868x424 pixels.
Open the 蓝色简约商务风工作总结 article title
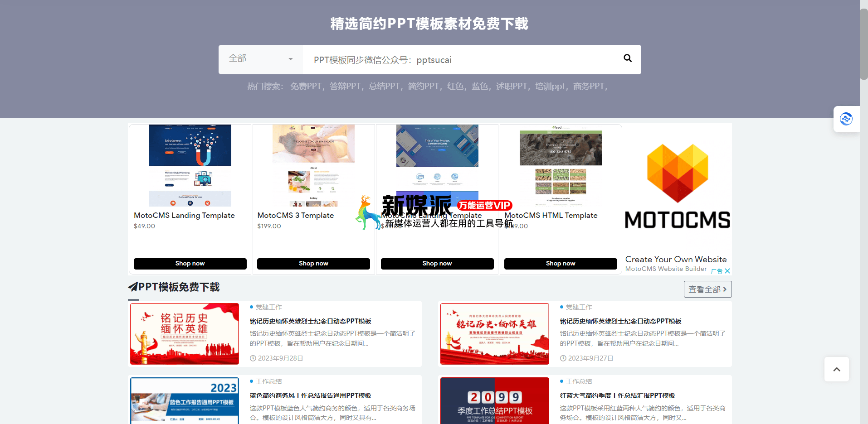coord(310,395)
